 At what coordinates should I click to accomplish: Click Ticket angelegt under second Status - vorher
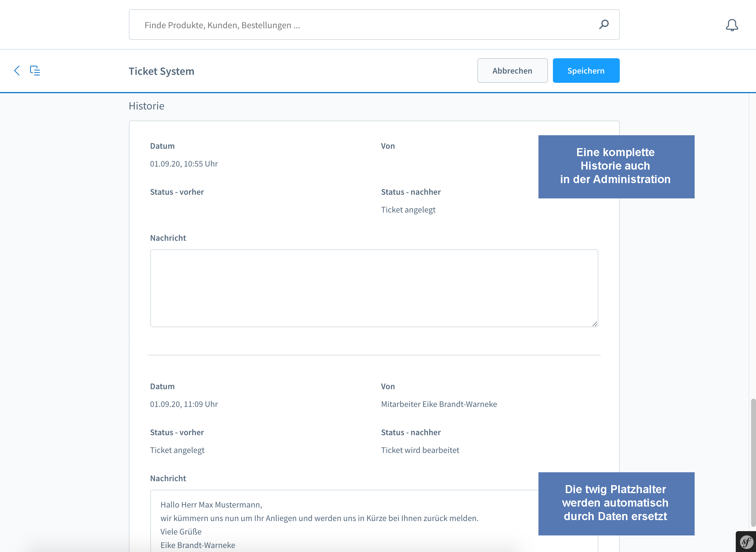pos(177,450)
